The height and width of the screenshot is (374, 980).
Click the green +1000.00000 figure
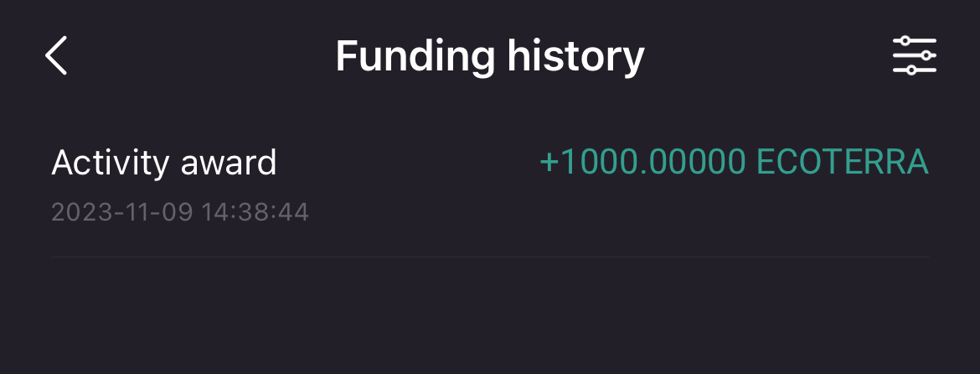click(x=644, y=162)
